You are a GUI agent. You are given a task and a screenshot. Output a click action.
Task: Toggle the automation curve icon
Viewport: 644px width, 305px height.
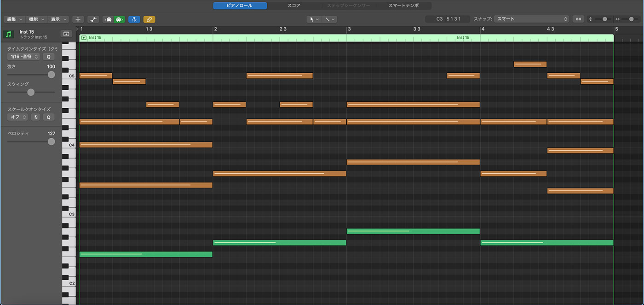pos(93,19)
